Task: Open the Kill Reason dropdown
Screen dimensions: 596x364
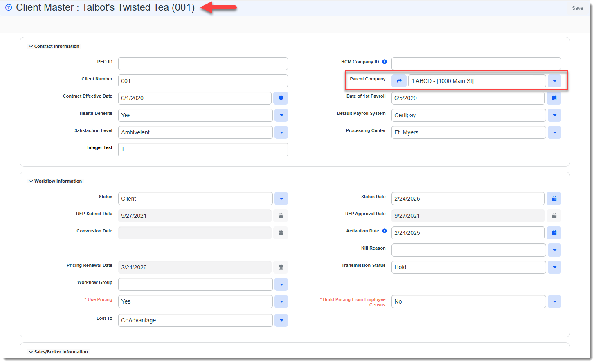Action: pyautogui.click(x=554, y=250)
